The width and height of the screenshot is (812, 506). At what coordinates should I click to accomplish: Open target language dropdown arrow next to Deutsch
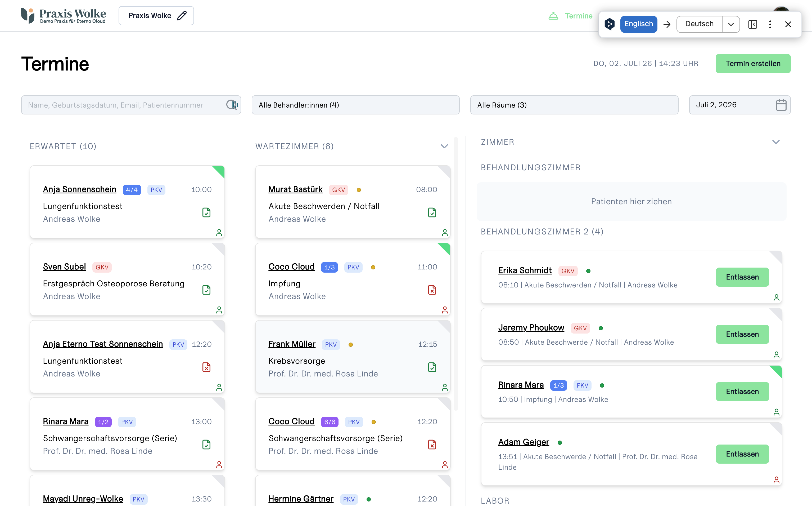click(731, 24)
